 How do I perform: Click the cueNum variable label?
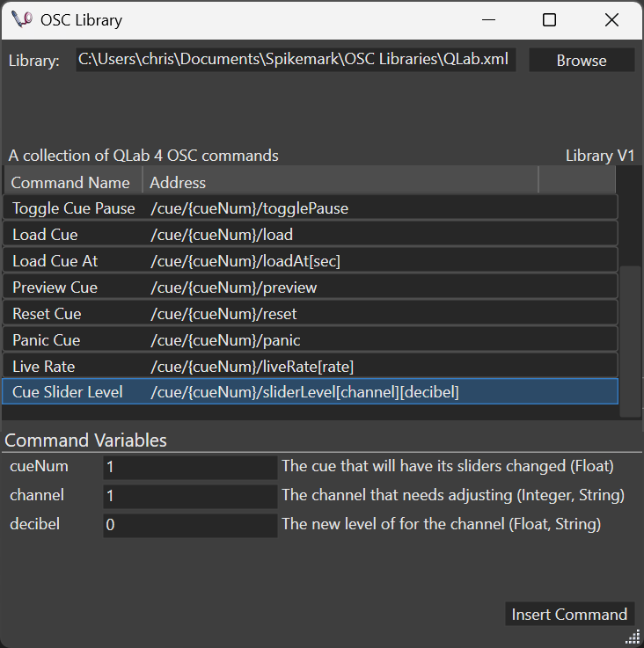[x=39, y=466]
